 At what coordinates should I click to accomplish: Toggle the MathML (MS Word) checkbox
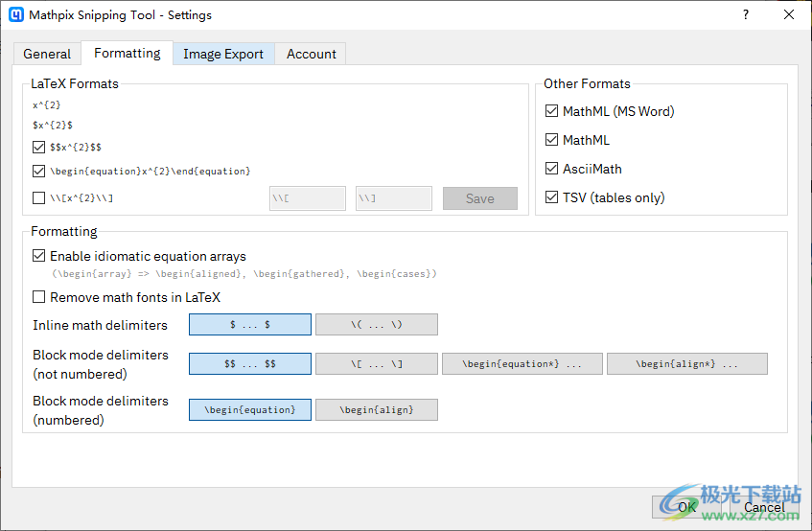tap(552, 111)
